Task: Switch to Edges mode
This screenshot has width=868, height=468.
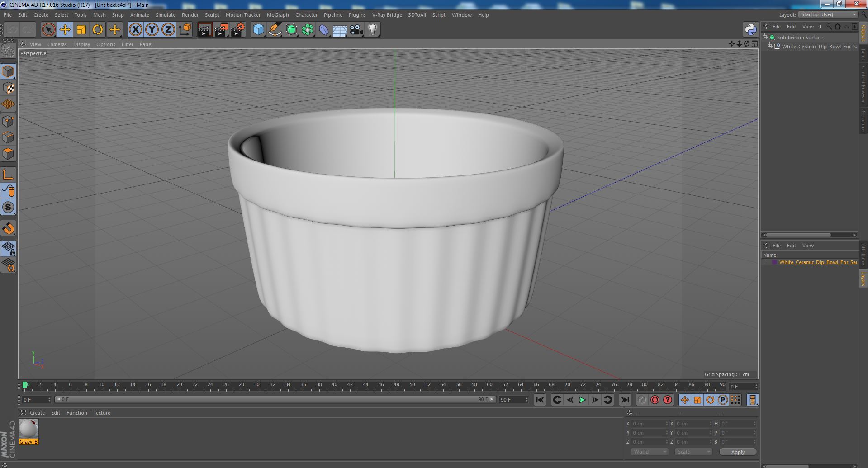Action: pos(8,137)
